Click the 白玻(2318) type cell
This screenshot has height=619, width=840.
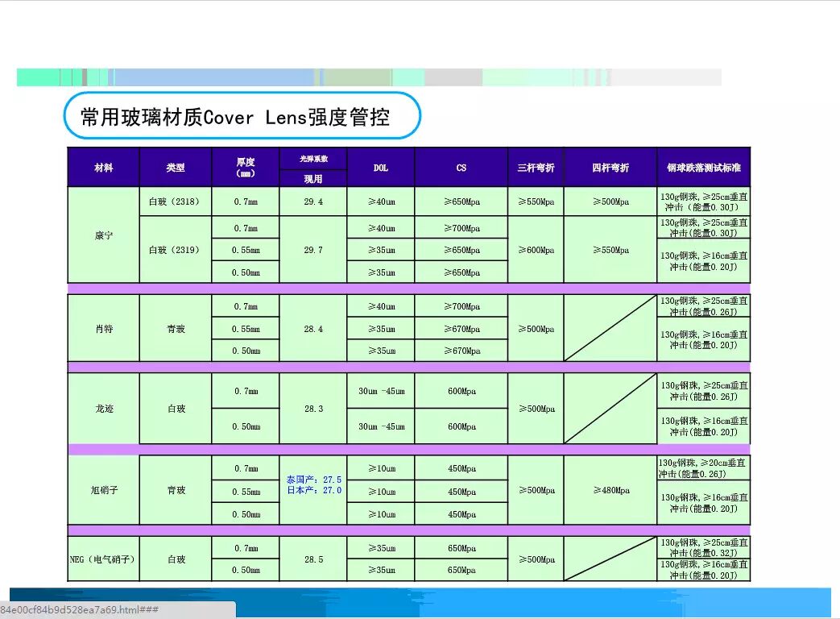pyautogui.click(x=176, y=201)
